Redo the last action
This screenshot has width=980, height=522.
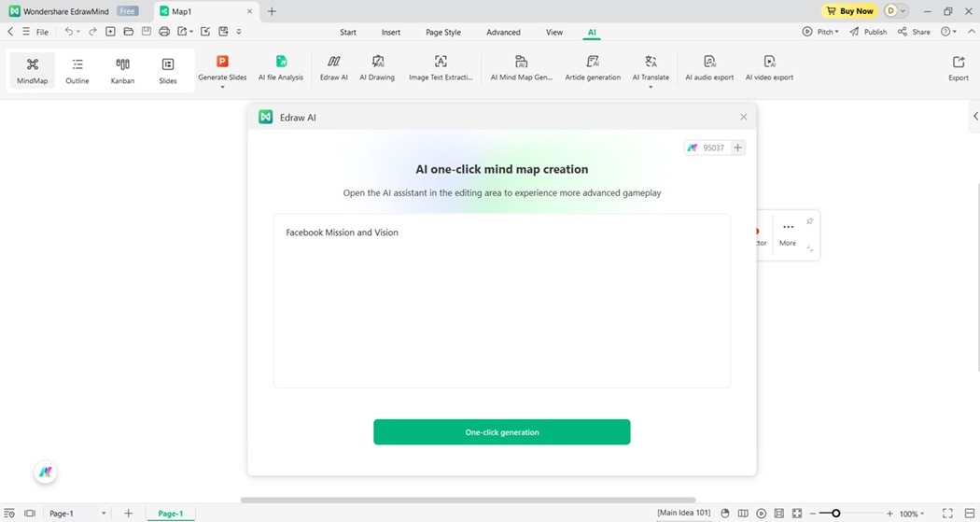click(x=92, y=31)
